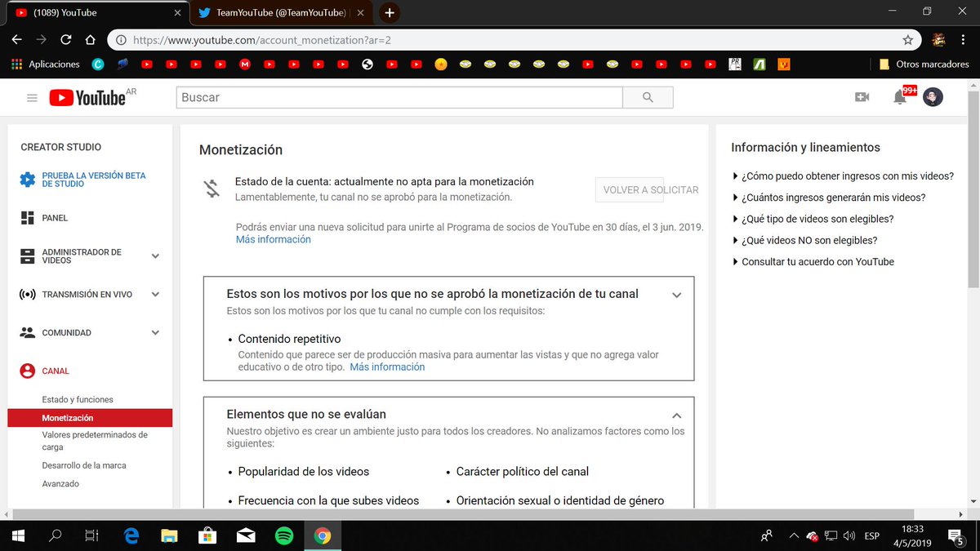The height and width of the screenshot is (551, 980).
Task: Open the account avatar menu
Action: coord(933,97)
